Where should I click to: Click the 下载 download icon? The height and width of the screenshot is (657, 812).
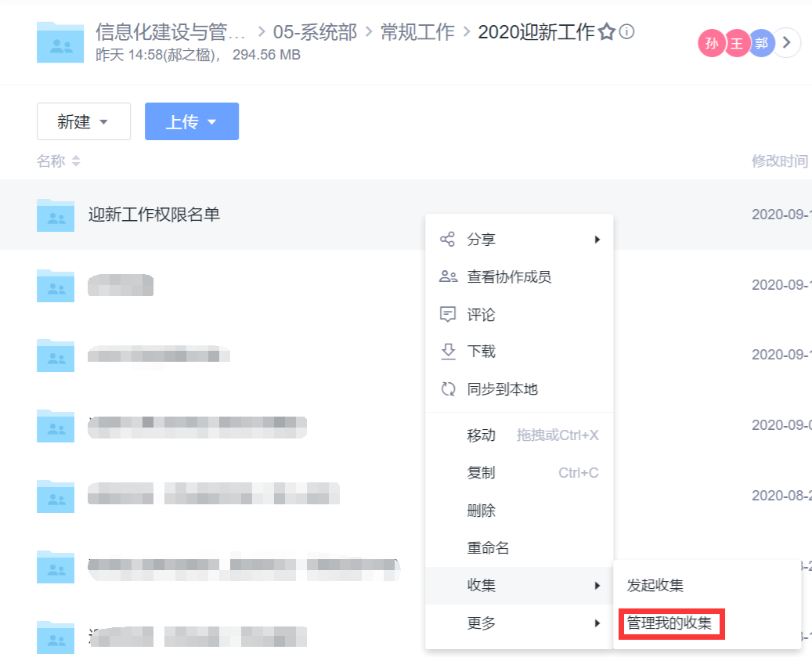(448, 352)
